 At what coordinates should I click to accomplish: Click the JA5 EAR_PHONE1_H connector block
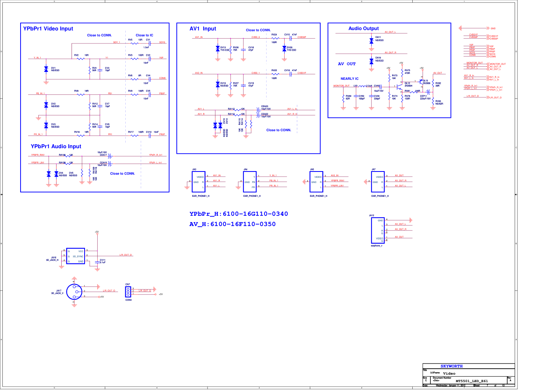[316, 182]
